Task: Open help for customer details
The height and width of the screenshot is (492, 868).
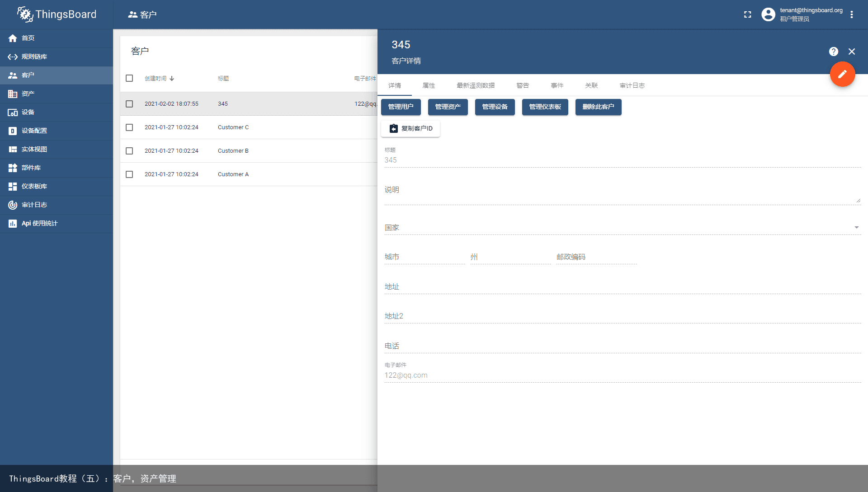Action: click(834, 52)
